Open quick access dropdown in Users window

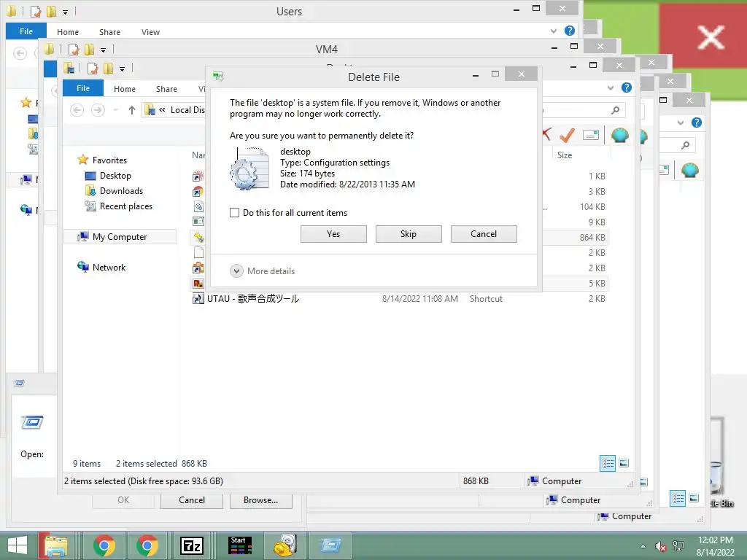tap(65, 12)
